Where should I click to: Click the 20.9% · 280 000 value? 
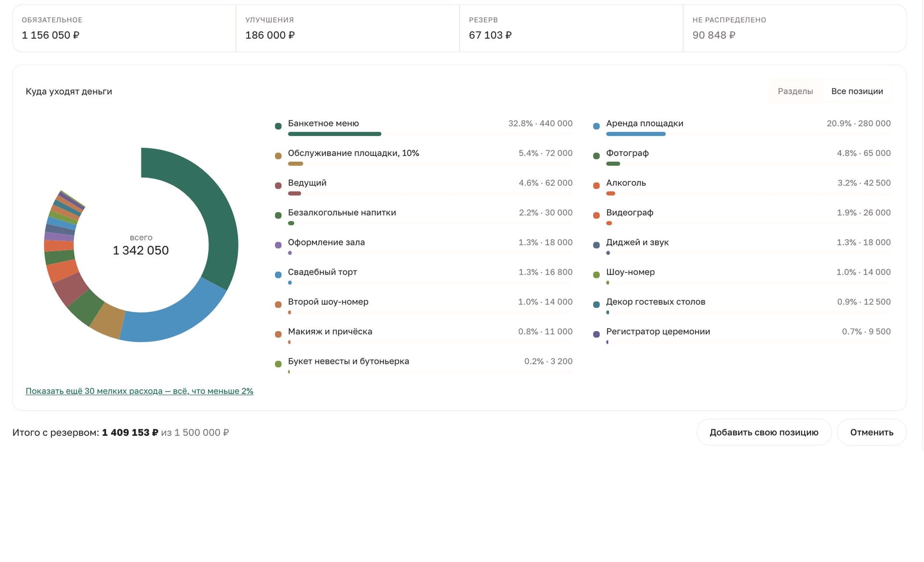[859, 124]
